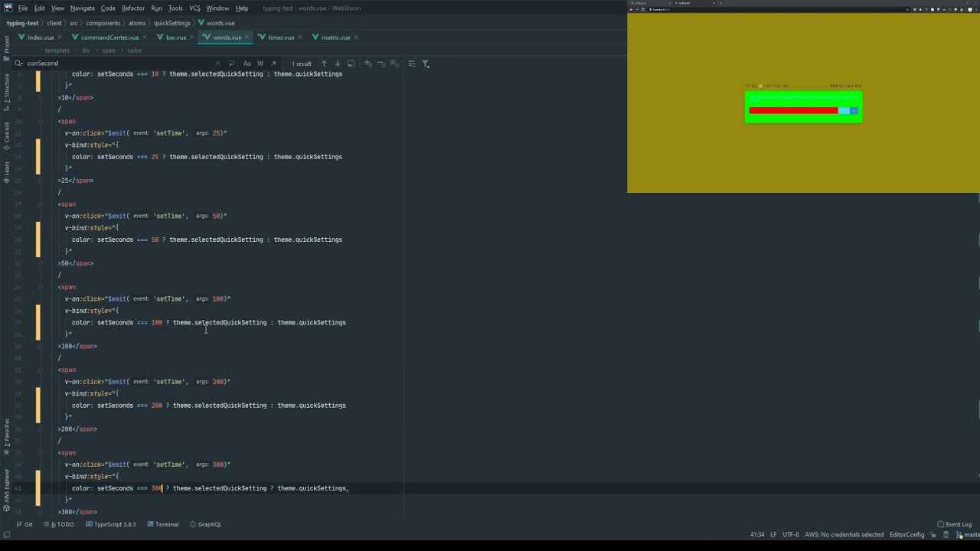Screen dimensions: 980x551
Task: Toggle tool window bars icon bottom-left
Action: (6, 535)
